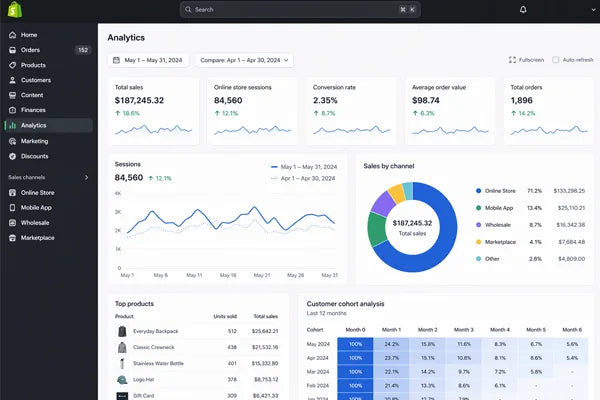Image resolution: width=600 pixels, height=400 pixels.
Task: Click the Everyday Backpack product name
Action: tap(156, 331)
